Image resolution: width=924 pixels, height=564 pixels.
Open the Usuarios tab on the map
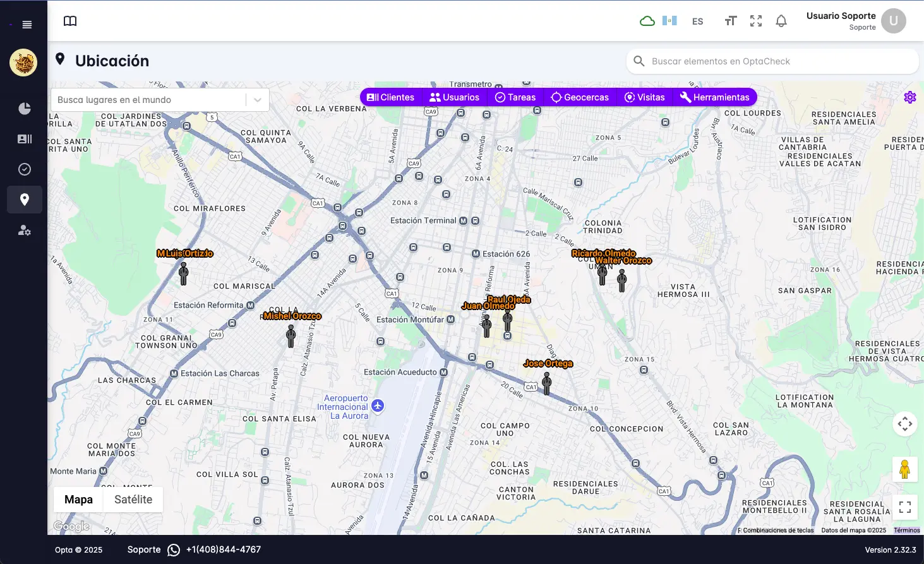coord(454,97)
